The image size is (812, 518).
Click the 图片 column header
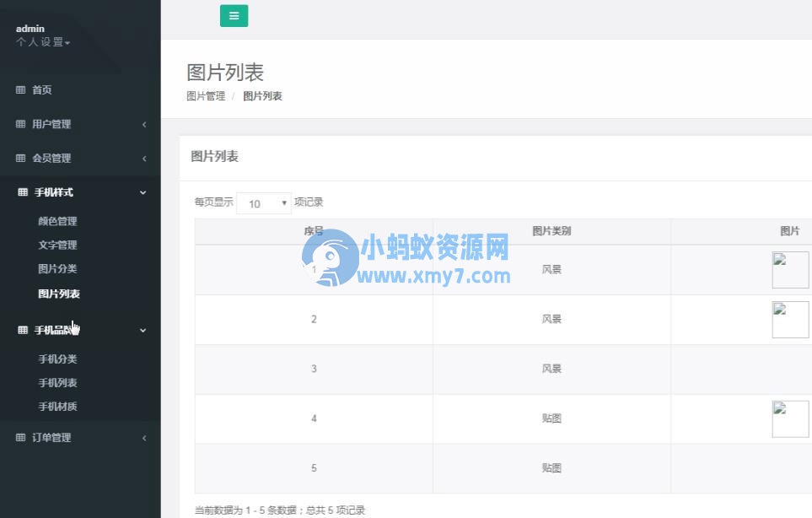(789, 230)
